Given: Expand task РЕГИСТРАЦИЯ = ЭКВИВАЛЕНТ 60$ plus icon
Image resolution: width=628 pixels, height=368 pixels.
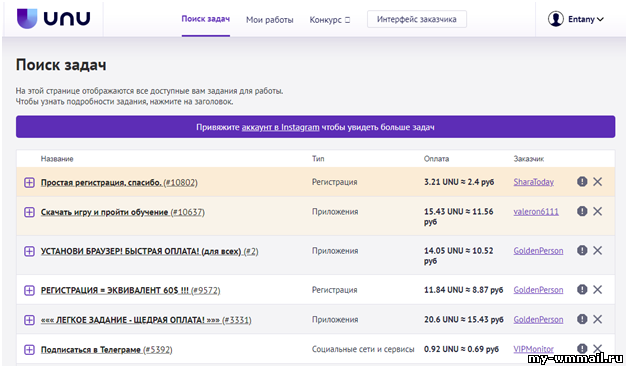Looking at the screenshot, I should point(29,290).
